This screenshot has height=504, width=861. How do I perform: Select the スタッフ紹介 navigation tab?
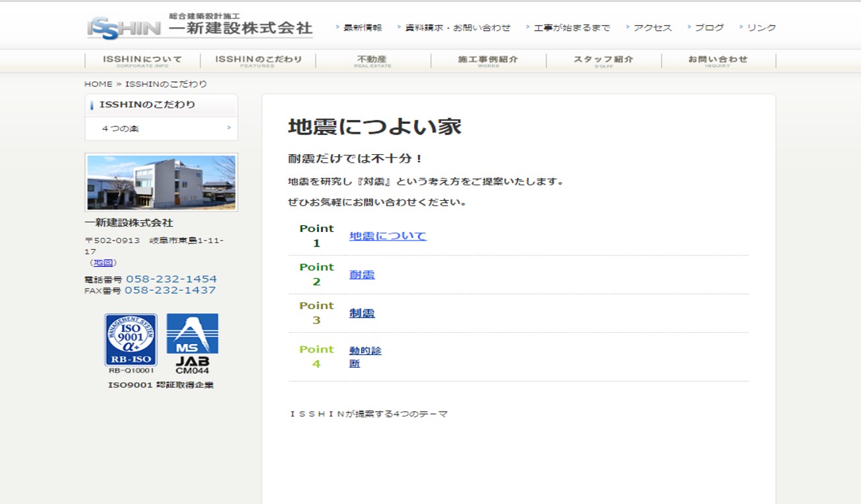point(604,61)
